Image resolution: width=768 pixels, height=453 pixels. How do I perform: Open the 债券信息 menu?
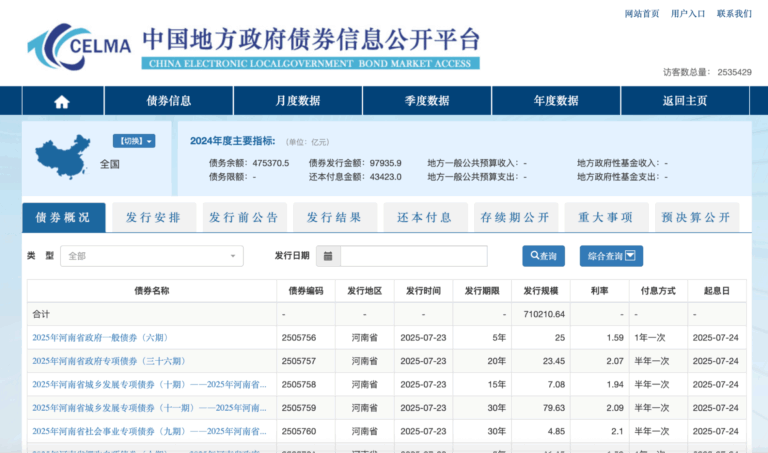click(x=169, y=101)
